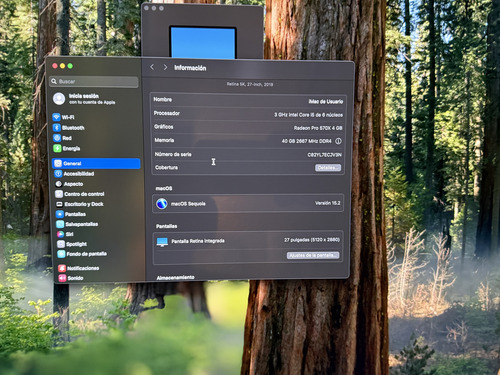Open Spotlight settings
This screenshot has width=500, height=375.
[x=72, y=244]
